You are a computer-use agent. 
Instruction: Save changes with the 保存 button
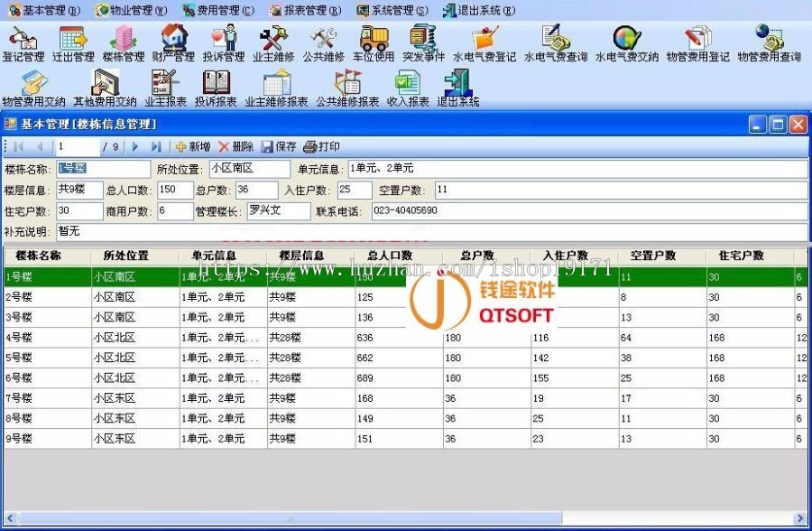280,146
